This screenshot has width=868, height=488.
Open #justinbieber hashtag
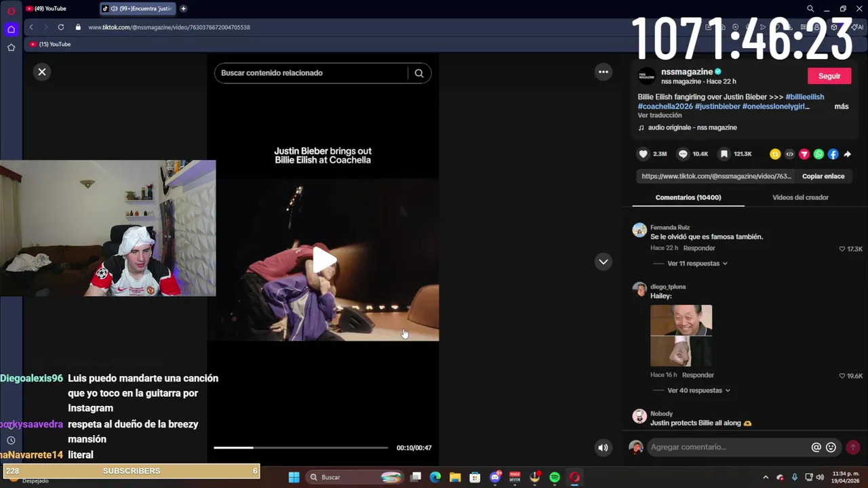tap(717, 106)
